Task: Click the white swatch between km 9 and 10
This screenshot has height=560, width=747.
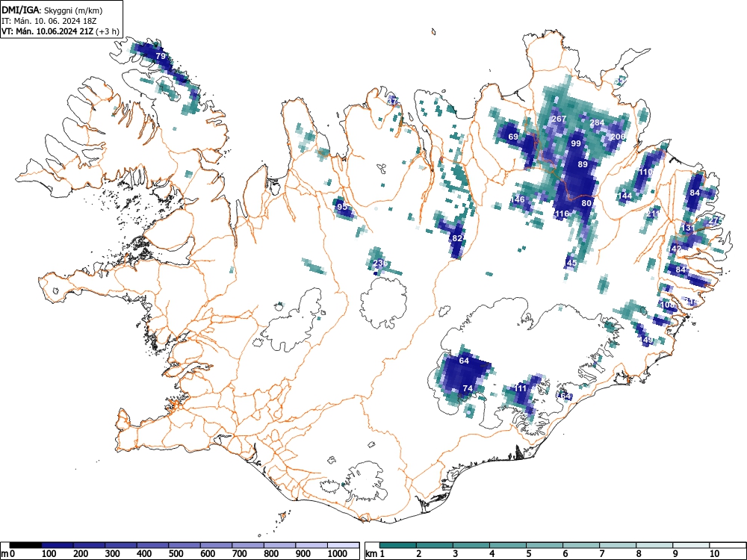Action: point(691,545)
